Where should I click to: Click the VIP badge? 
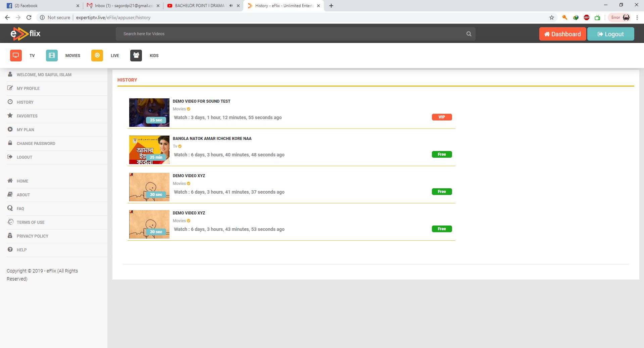pos(442,117)
